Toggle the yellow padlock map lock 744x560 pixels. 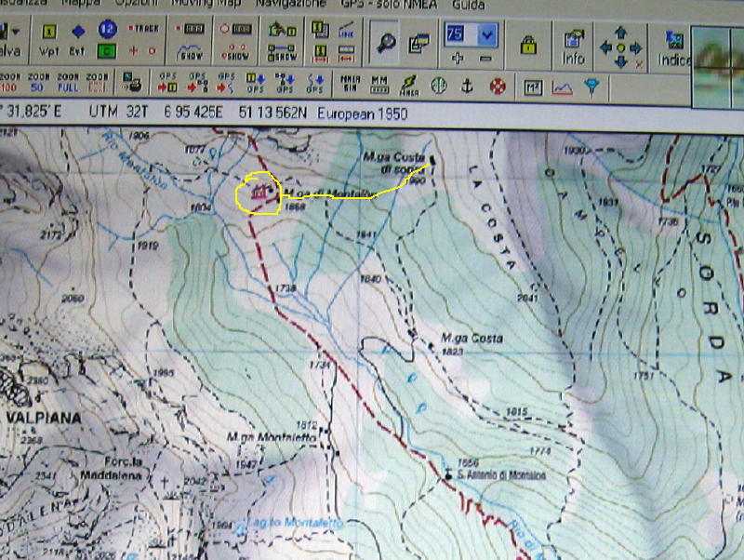click(528, 43)
